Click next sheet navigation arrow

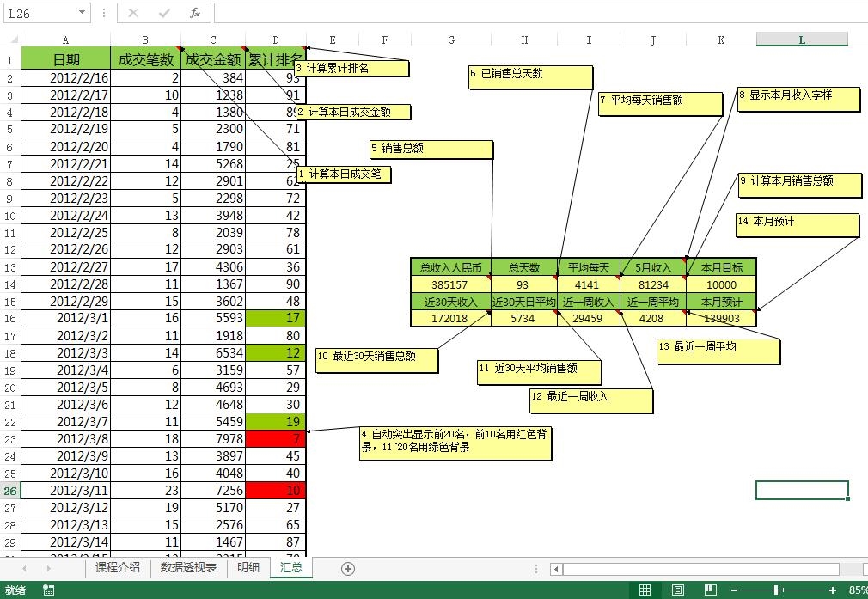pyautogui.click(x=49, y=569)
